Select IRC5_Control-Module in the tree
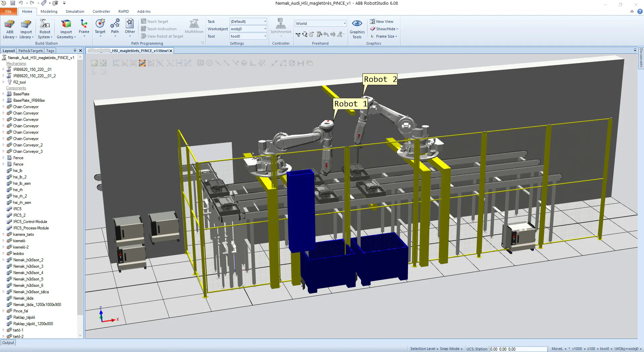This screenshot has height=352, width=644. point(30,222)
